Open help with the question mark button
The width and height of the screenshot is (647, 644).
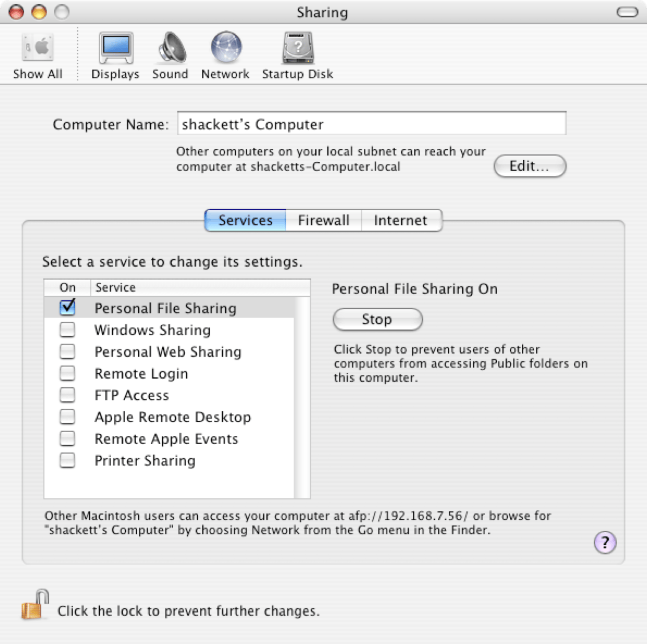(605, 543)
